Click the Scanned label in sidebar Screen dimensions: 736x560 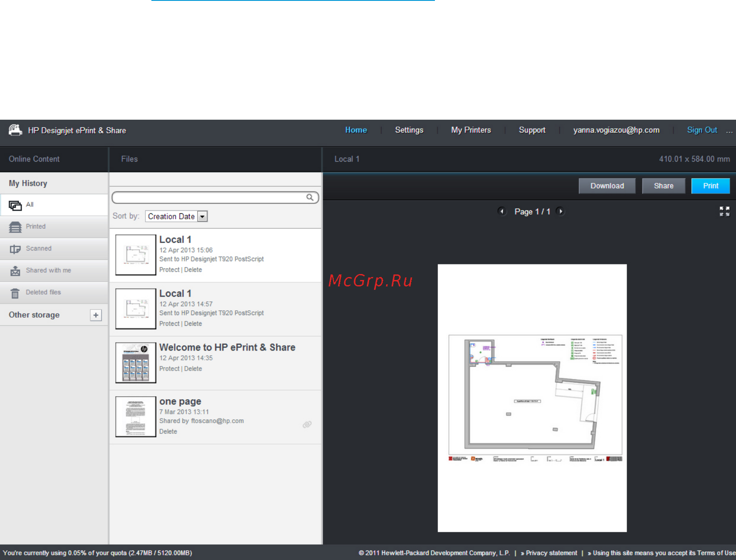[x=38, y=248]
